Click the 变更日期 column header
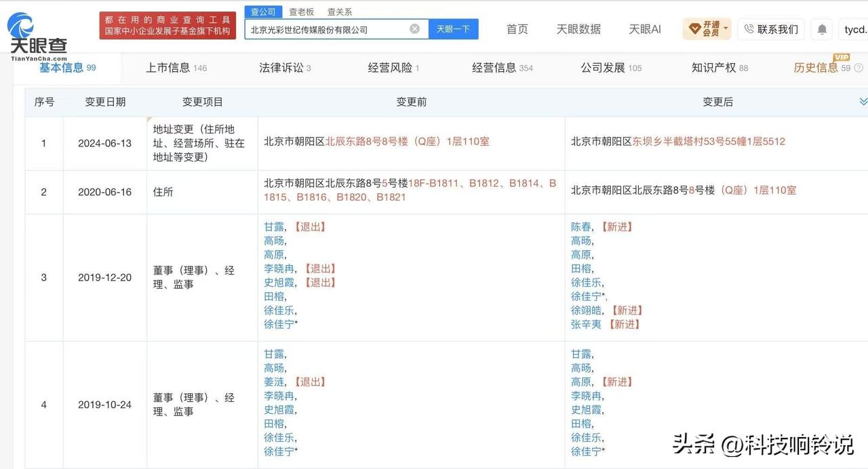Image resolution: width=868 pixels, height=469 pixels. tap(105, 102)
